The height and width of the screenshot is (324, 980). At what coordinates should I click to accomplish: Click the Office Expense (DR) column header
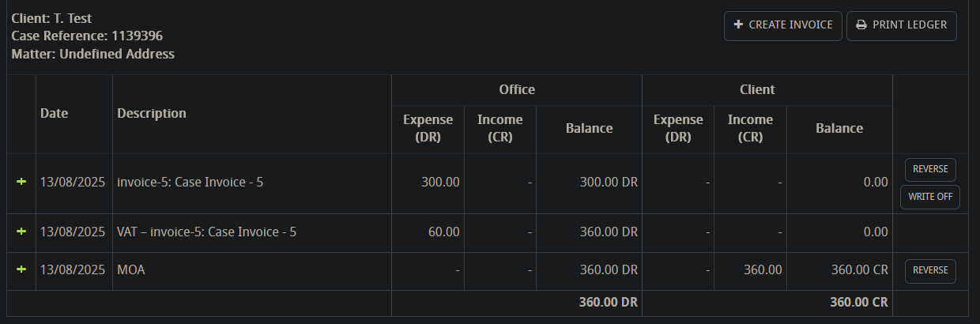coord(428,128)
